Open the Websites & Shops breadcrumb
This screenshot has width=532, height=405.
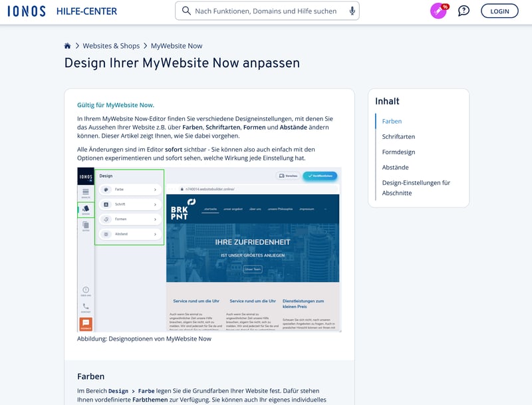click(x=111, y=46)
